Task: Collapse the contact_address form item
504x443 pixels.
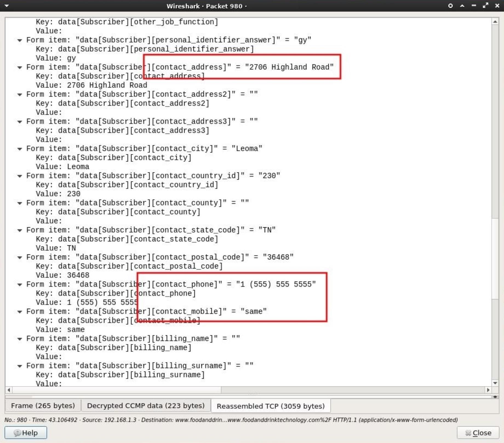Action: (19, 67)
